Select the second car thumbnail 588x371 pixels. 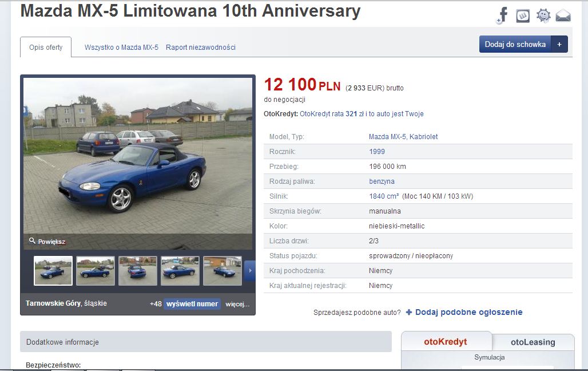96,271
